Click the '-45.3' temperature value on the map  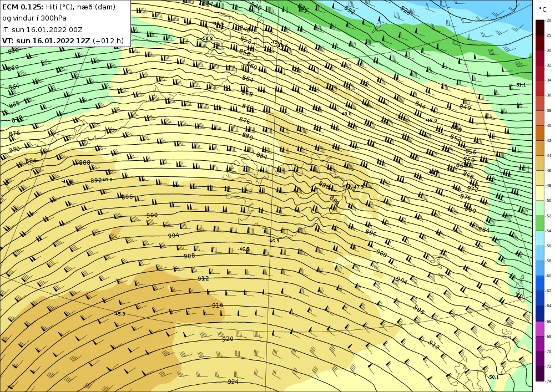[119, 314]
